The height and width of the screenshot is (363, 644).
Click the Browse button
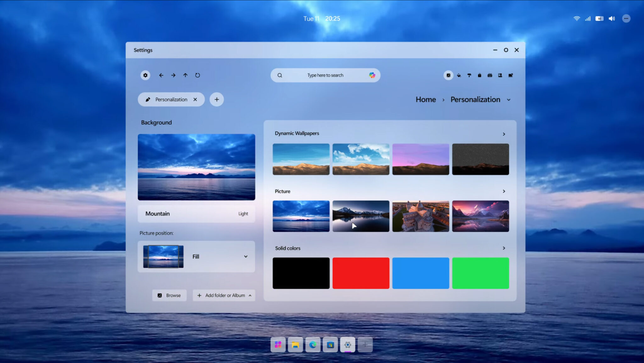point(169,295)
